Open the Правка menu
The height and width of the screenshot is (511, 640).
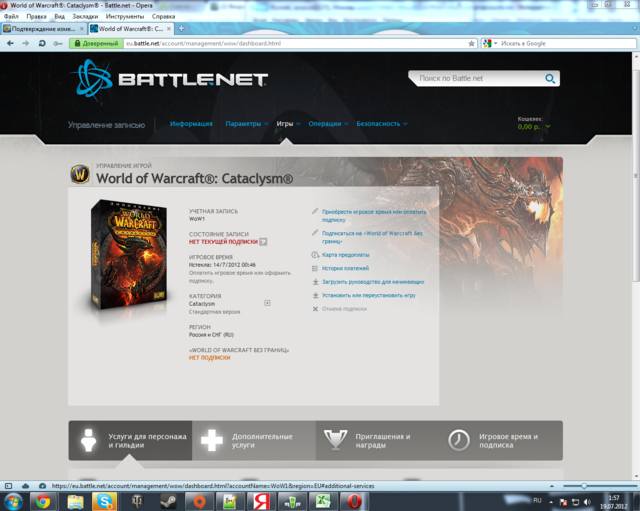(36, 16)
